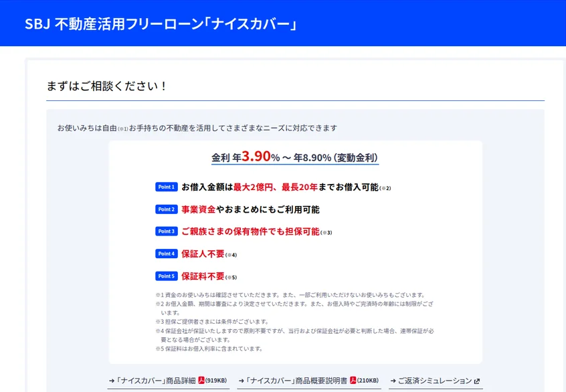Click footnote ※5 保証料はお借入利率に含まれています
The width and height of the screenshot is (566, 392).
click(x=209, y=349)
